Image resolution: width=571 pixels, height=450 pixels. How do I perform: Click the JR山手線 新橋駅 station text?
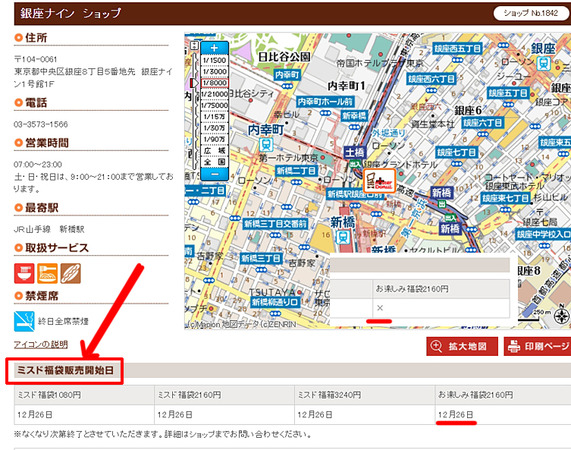tap(49, 229)
